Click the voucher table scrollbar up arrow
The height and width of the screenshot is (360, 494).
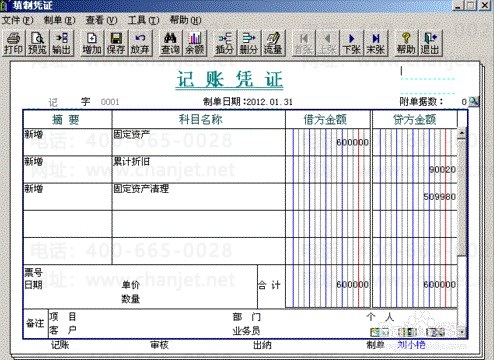462,134
